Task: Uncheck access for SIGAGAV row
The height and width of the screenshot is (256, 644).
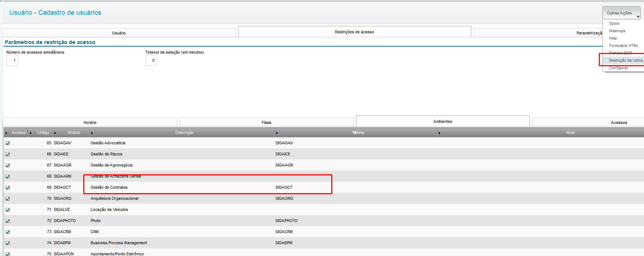Action: 8,143
